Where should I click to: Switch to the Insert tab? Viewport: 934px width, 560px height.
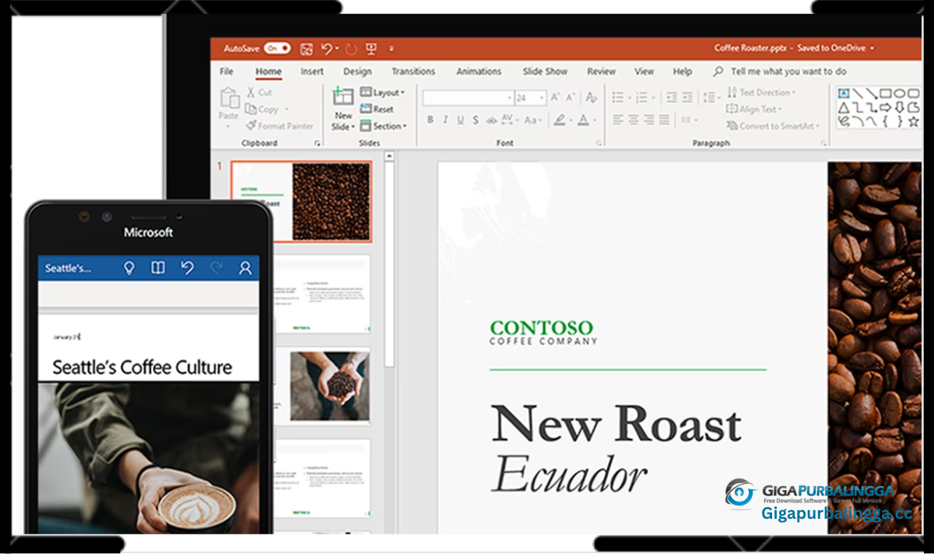312,72
